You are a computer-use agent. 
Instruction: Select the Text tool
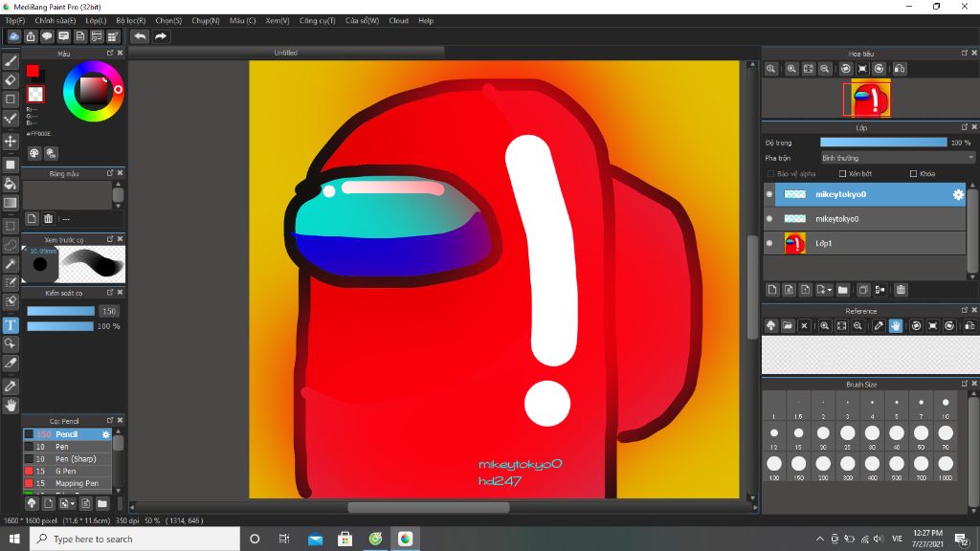[x=10, y=325]
